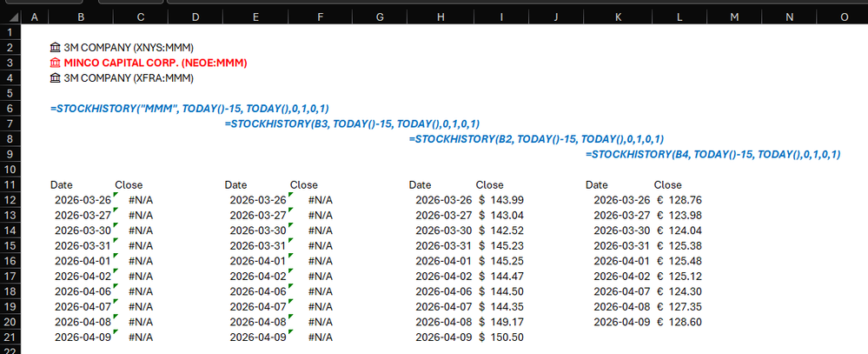Screen dimensions: 868x354
Task: Select column header E
Action: click(x=255, y=17)
